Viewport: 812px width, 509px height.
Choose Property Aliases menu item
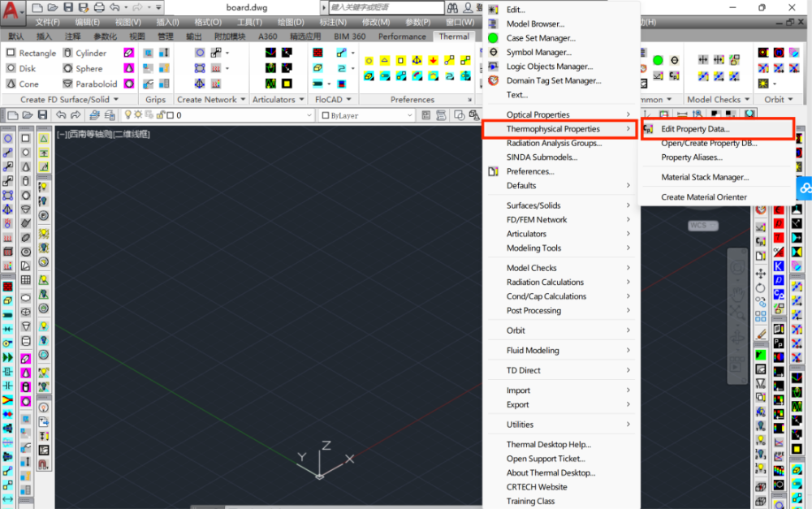pyautogui.click(x=717, y=157)
